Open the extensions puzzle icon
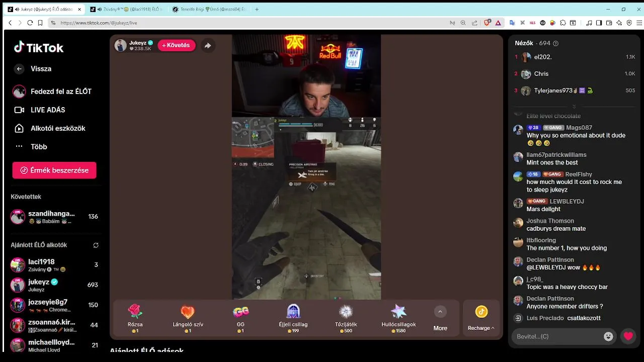 (563, 23)
